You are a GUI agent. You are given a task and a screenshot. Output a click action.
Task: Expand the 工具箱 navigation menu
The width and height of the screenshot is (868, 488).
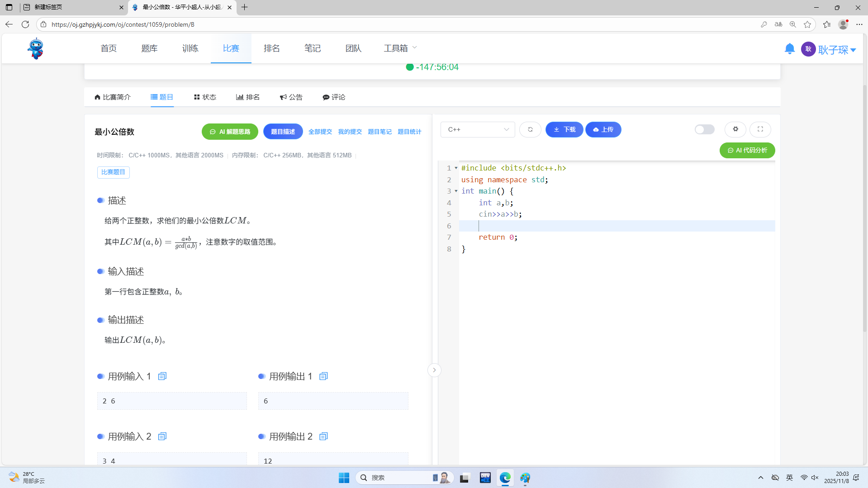[400, 48]
